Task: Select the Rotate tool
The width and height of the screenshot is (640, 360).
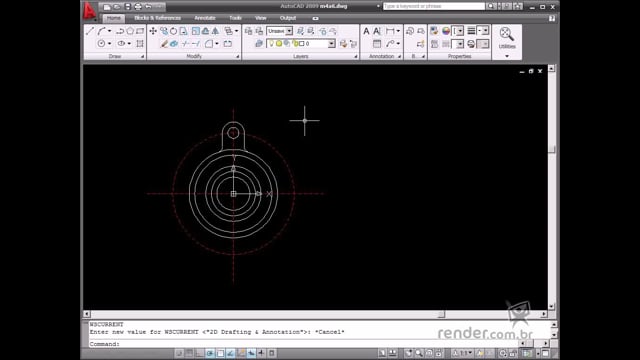Action: [173, 31]
